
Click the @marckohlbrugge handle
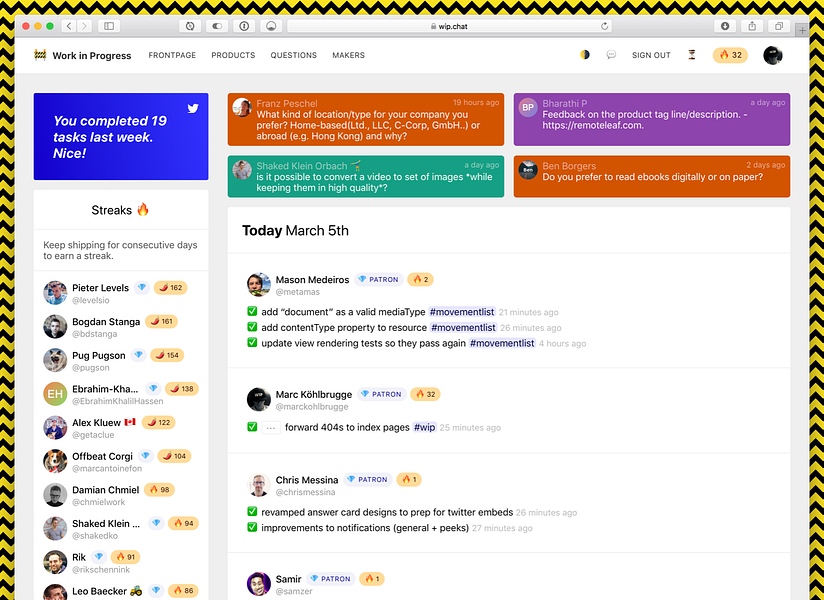(x=312, y=407)
